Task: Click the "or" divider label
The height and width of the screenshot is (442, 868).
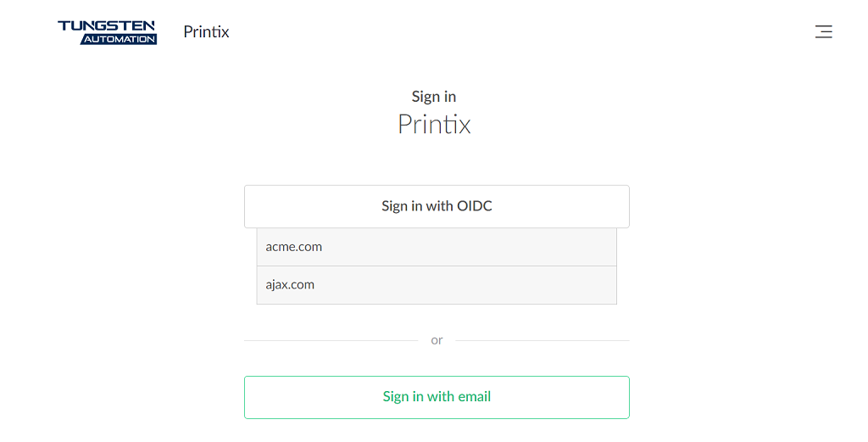Action: tap(437, 340)
